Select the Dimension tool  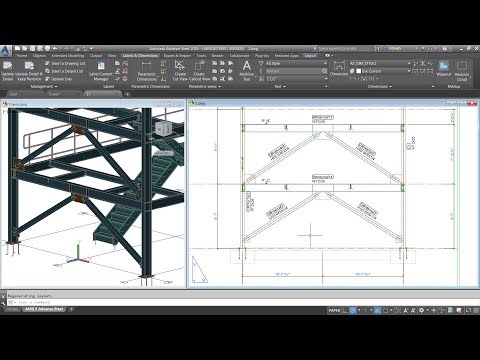click(x=339, y=69)
